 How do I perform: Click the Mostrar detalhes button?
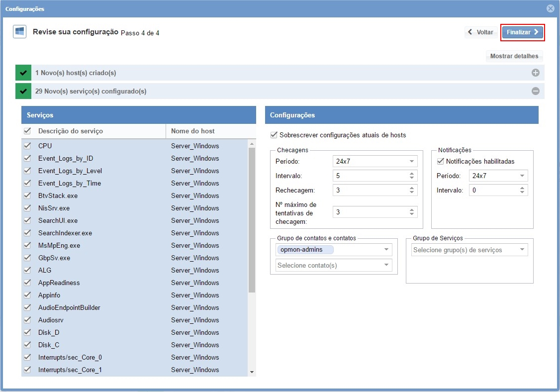coord(514,56)
